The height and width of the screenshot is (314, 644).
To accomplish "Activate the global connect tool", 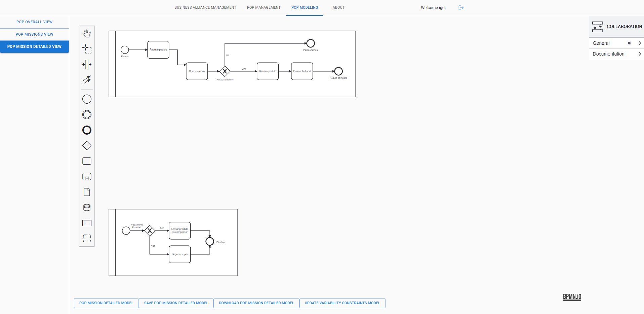I will tap(87, 80).
